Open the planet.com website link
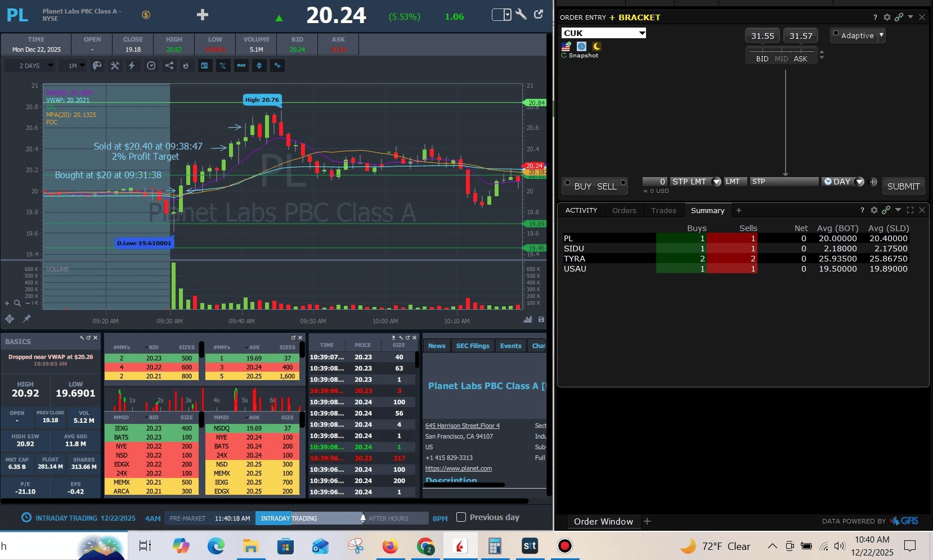This screenshot has height=560, width=933. (x=458, y=468)
